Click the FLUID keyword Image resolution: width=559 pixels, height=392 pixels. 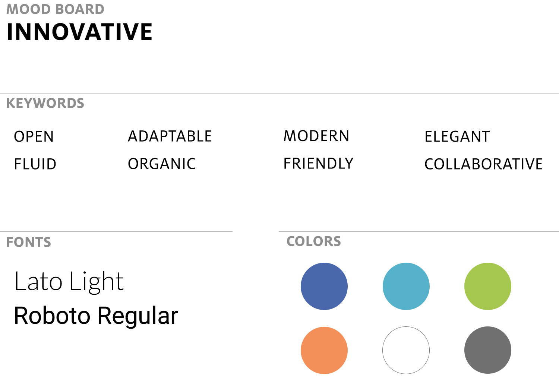(35, 164)
